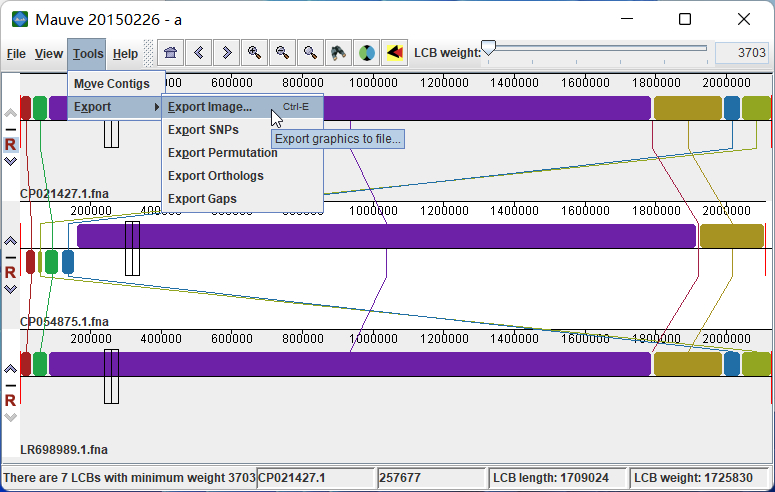
Task: Set reference with R for CP021427.1.fna
Action: tap(10, 144)
